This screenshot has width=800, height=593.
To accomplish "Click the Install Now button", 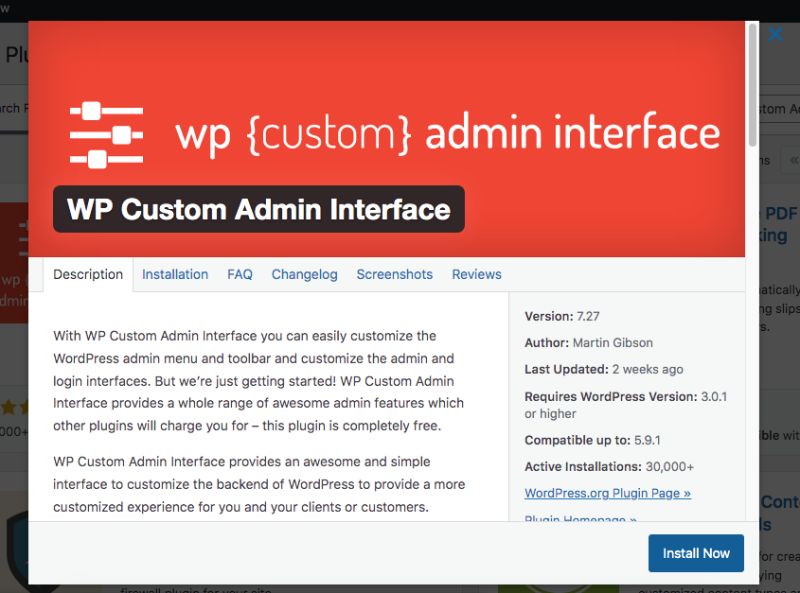I will (x=695, y=553).
